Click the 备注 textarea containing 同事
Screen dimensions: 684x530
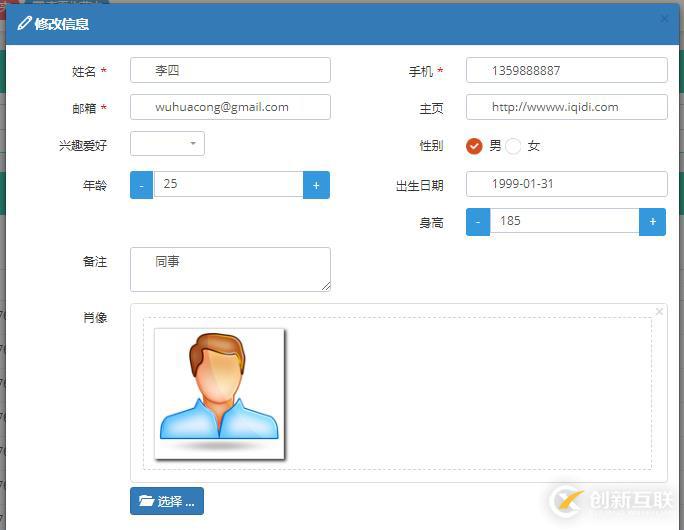(x=230, y=269)
